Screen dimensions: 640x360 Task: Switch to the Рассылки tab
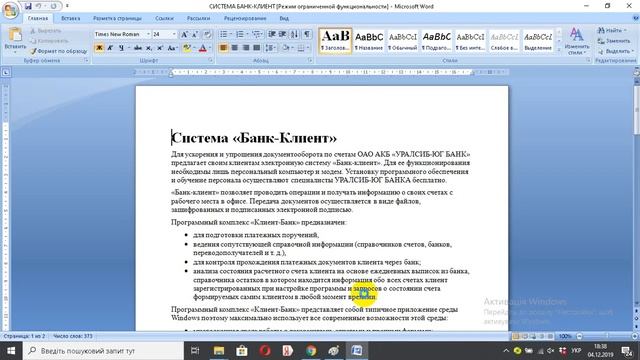tap(198, 18)
